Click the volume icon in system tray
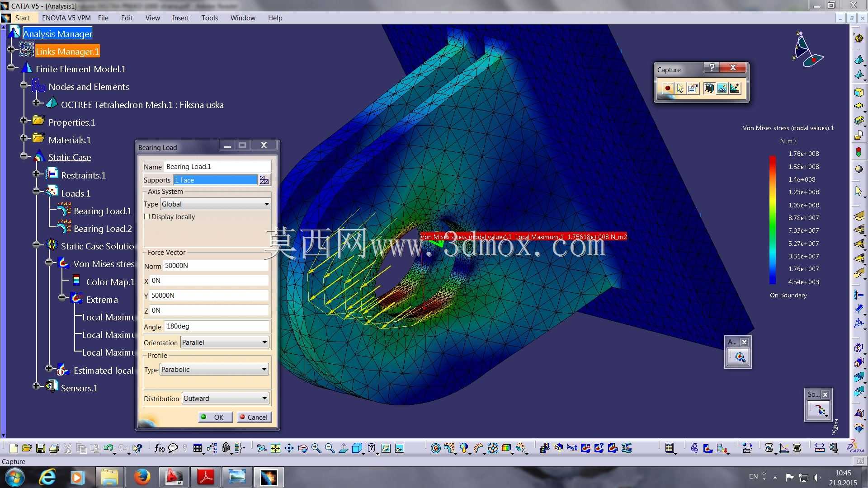This screenshot has width=868, height=488. [817, 477]
